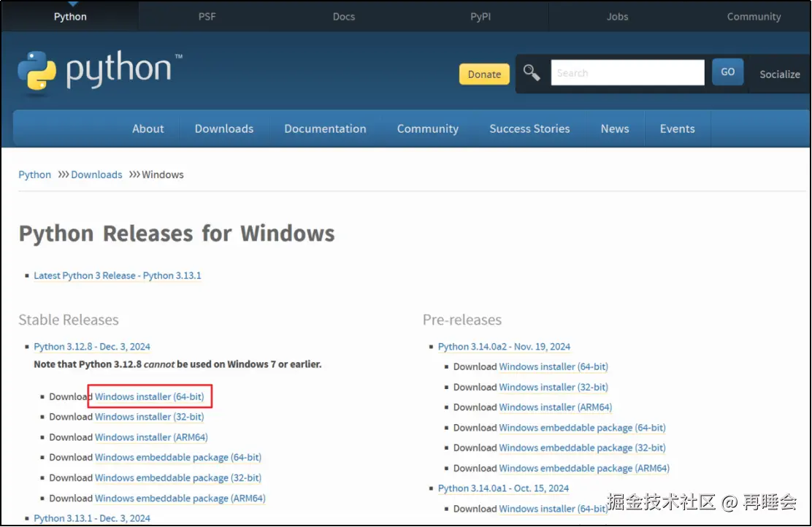
Task: Click the magnifying glass search icon
Action: click(532, 73)
